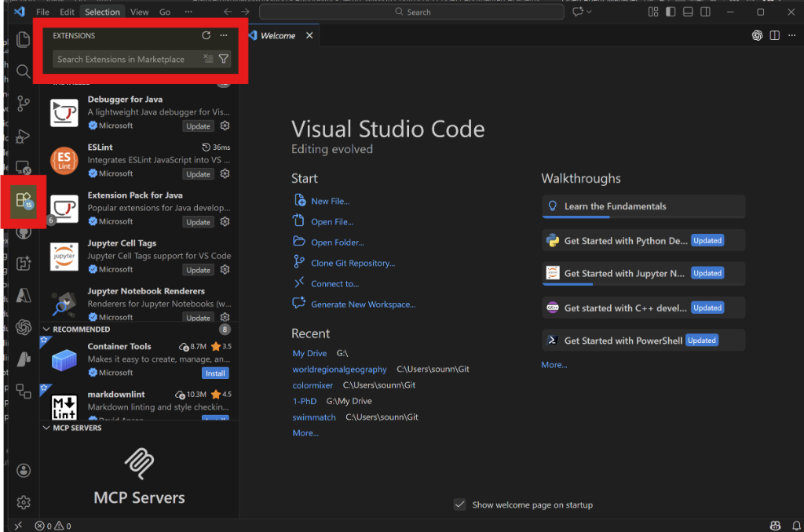Toggle the bottom panel
The image size is (804, 532).
click(688, 12)
